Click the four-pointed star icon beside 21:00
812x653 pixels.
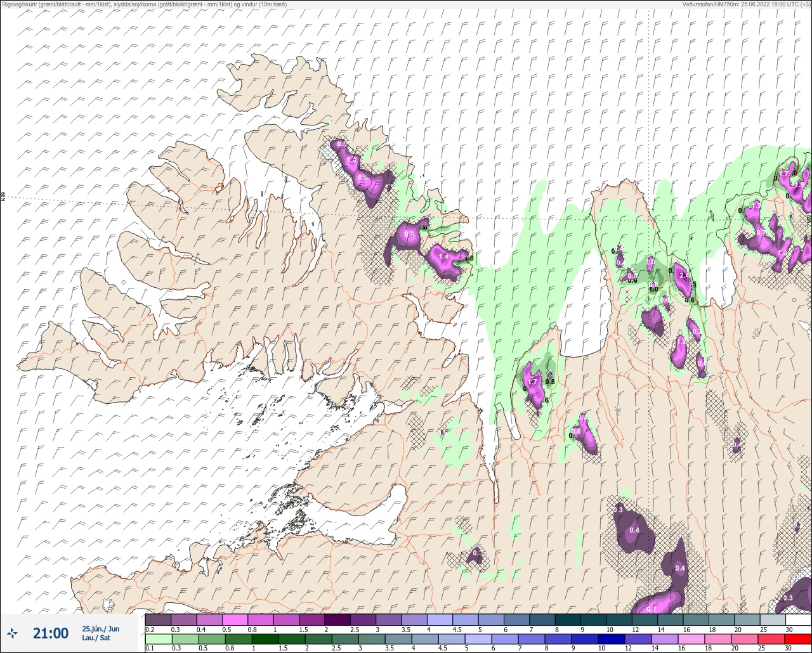13,633
